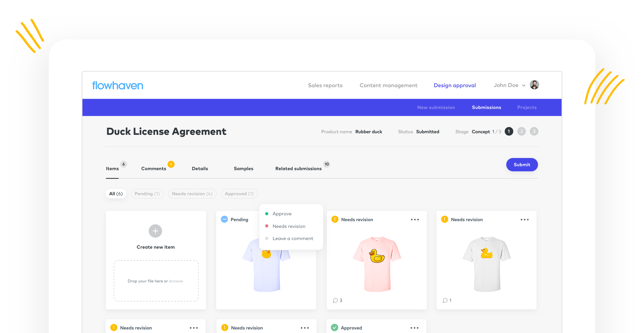The image size is (644, 333).
Task: Click the flowhaven logo
Action: pyautogui.click(x=118, y=85)
